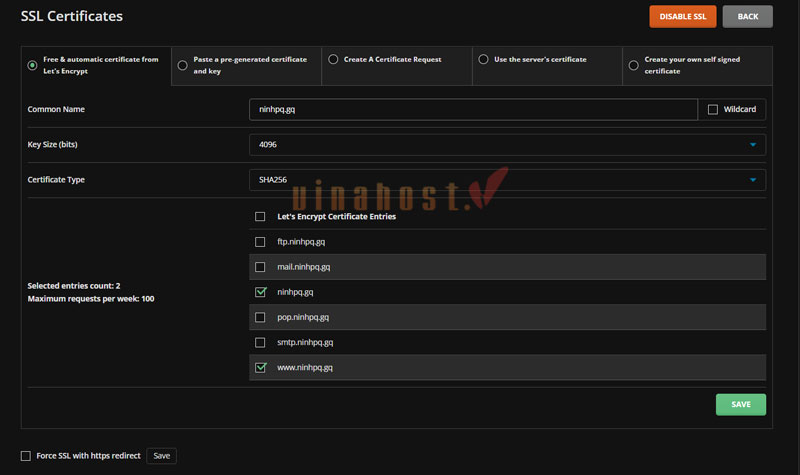Click the green SAVE button
The height and width of the screenshot is (475, 800).
click(740, 404)
